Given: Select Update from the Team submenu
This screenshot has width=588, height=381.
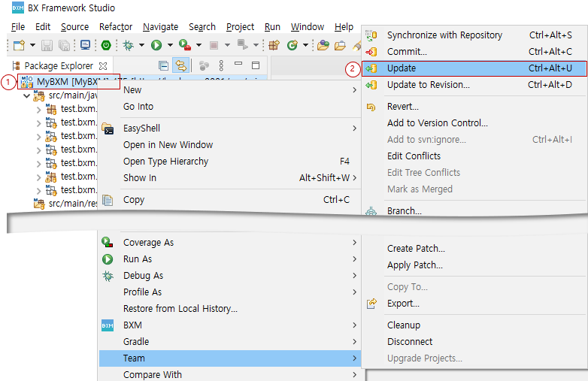Looking at the screenshot, I should 401,68.
